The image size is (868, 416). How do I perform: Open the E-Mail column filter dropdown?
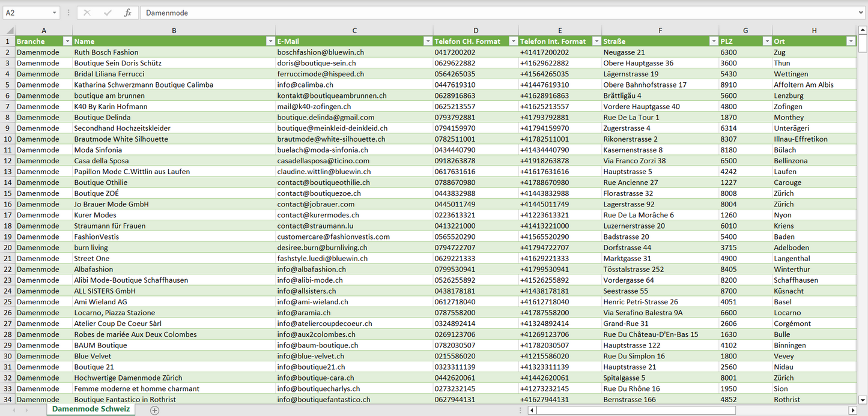click(x=428, y=41)
